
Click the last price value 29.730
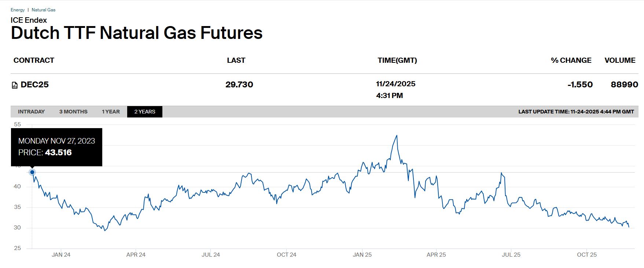click(239, 85)
